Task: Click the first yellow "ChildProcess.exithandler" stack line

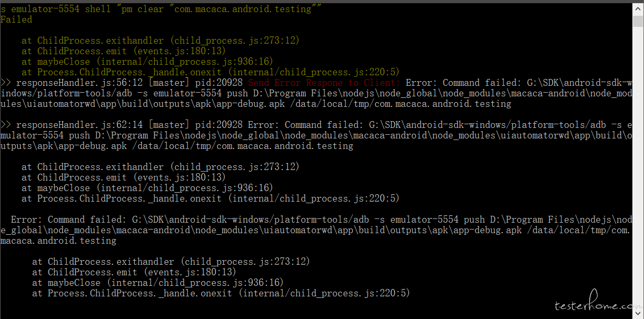Action: 161,41
